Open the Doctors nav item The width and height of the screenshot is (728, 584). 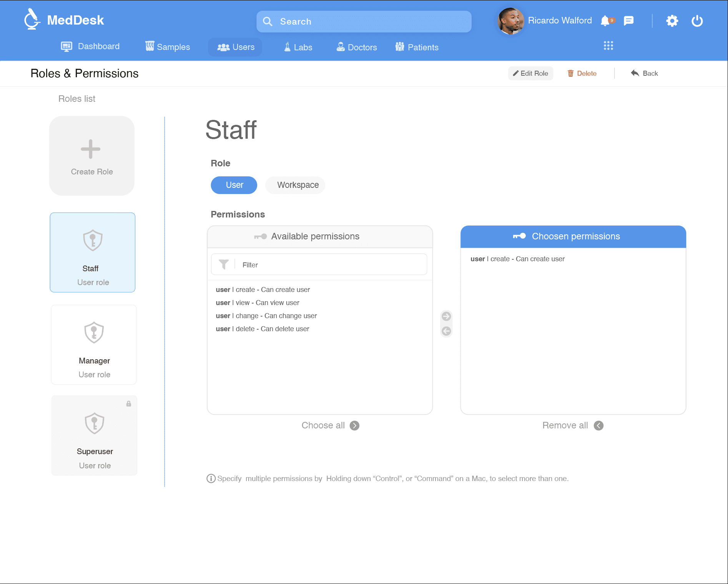point(357,47)
